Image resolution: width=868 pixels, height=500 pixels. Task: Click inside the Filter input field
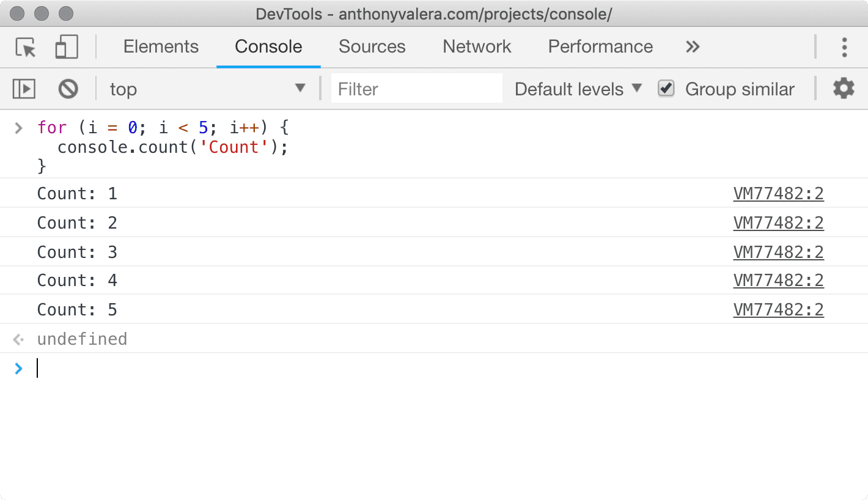tap(416, 89)
